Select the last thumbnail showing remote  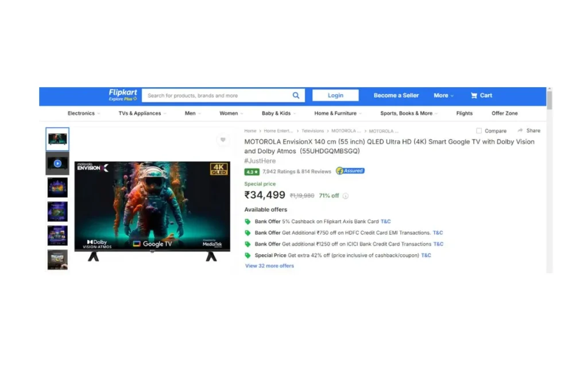click(x=57, y=259)
